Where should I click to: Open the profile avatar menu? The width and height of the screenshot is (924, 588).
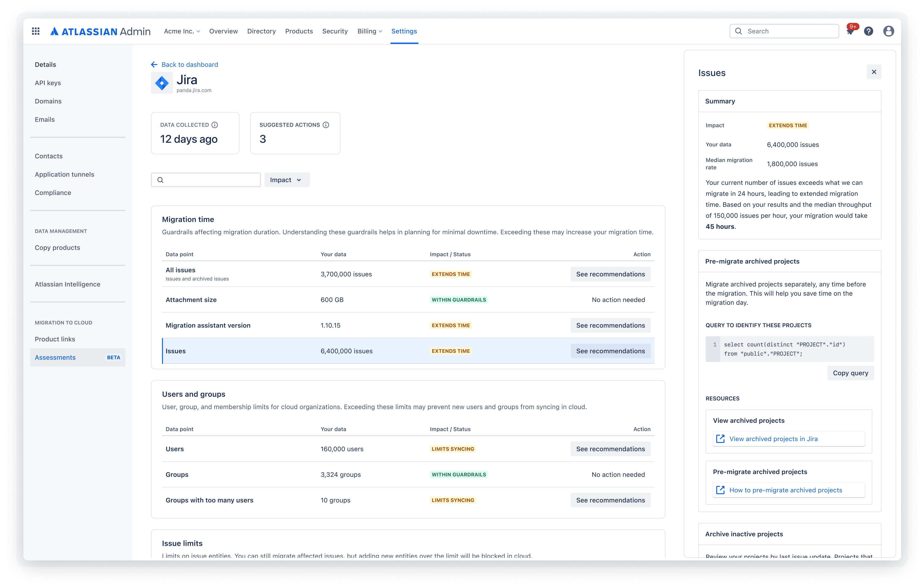pyautogui.click(x=889, y=31)
